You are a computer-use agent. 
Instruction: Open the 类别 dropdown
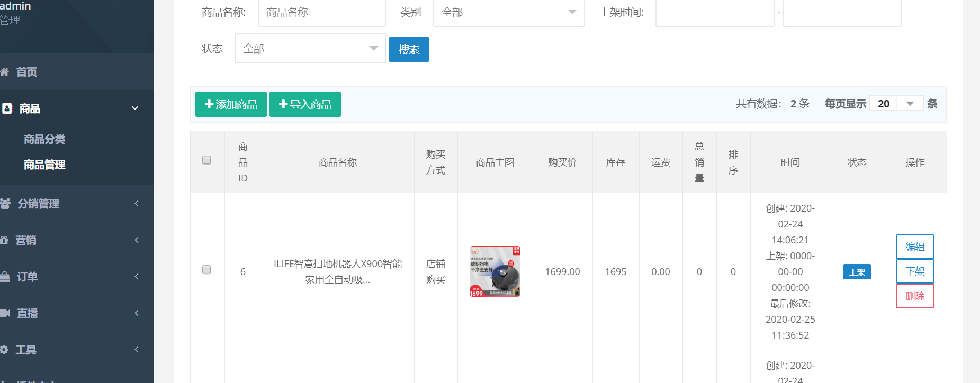(x=509, y=12)
